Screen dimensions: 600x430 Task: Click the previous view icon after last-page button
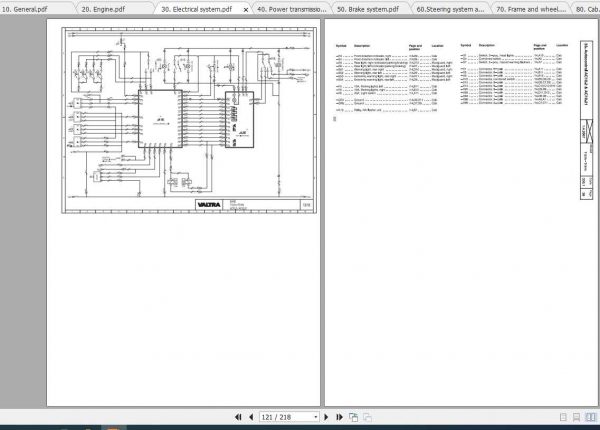point(353,417)
